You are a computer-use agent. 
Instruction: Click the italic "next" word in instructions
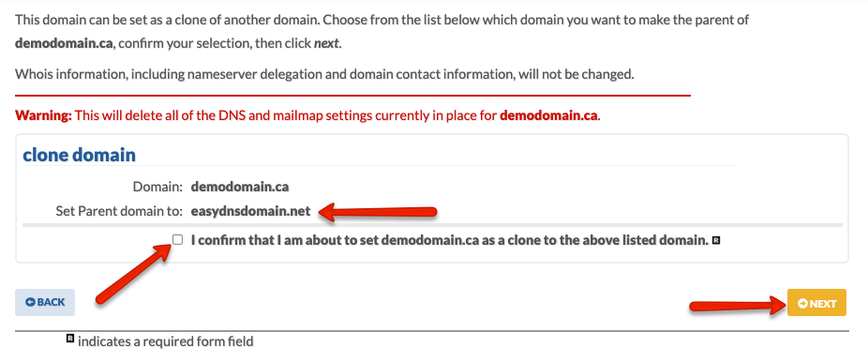pyautogui.click(x=326, y=43)
